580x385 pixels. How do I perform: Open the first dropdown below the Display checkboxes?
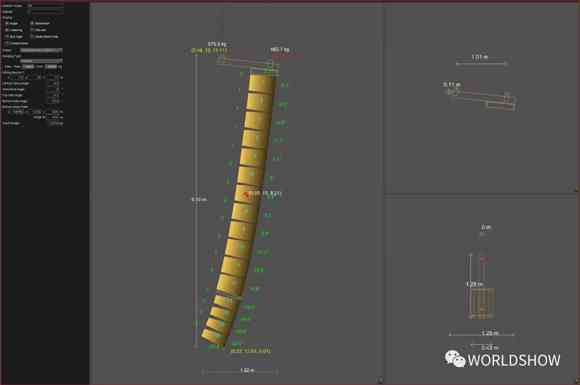(x=41, y=50)
